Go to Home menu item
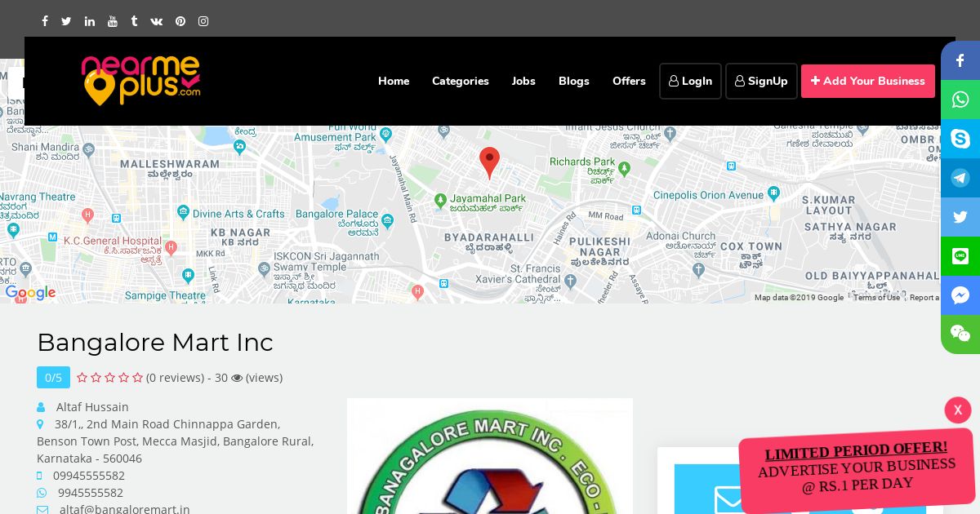The image size is (980, 514). point(394,81)
